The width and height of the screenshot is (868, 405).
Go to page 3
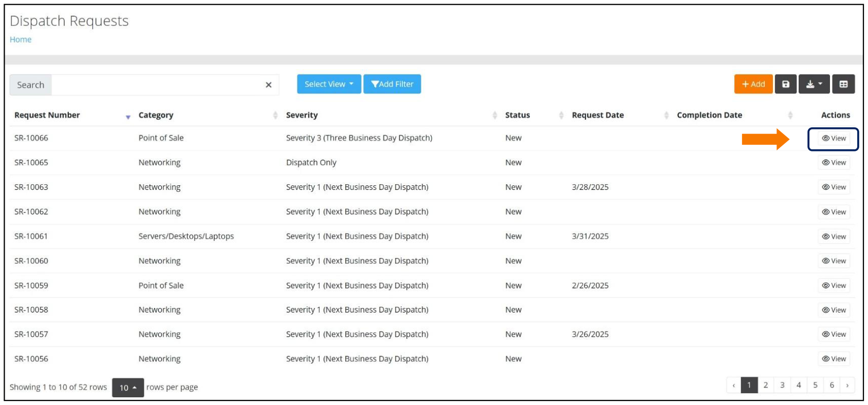click(x=782, y=385)
